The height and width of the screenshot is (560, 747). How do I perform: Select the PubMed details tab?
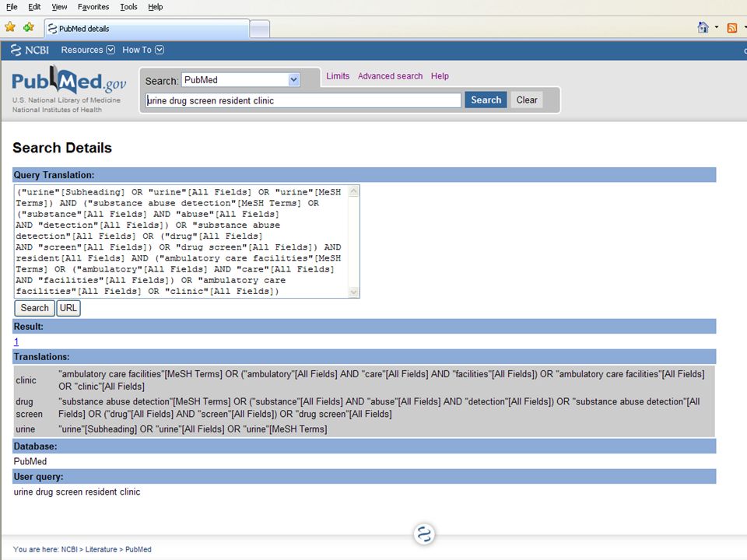point(147,29)
